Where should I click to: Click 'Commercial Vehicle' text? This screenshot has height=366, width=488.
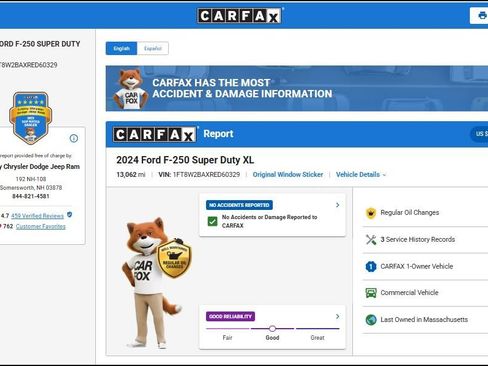409,293
